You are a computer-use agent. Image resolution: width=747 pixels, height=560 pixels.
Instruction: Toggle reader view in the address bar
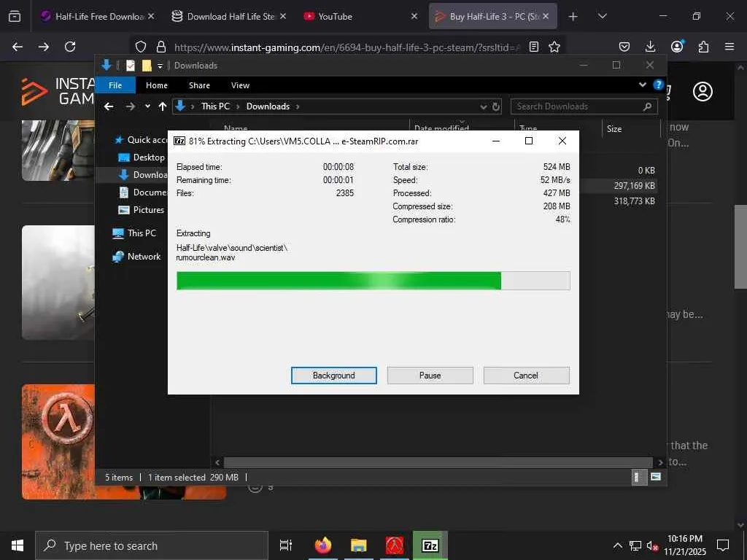pyautogui.click(x=534, y=47)
